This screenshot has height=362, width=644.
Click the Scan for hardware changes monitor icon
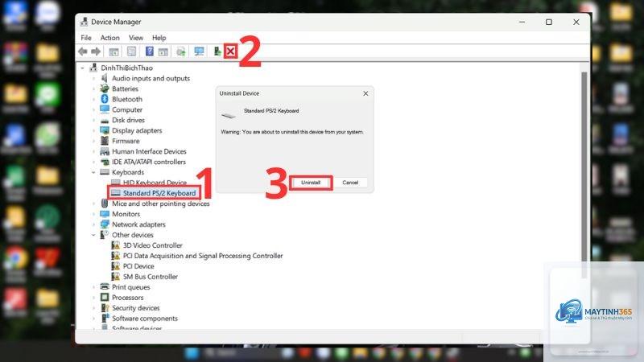(x=199, y=51)
